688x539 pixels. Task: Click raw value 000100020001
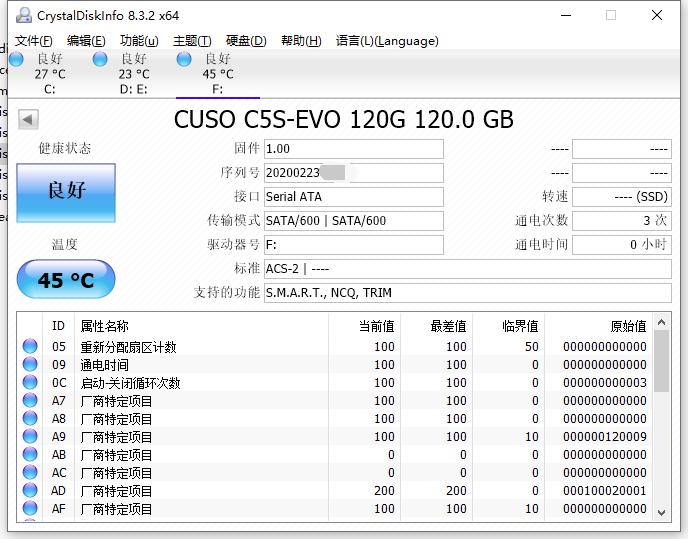(605, 491)
